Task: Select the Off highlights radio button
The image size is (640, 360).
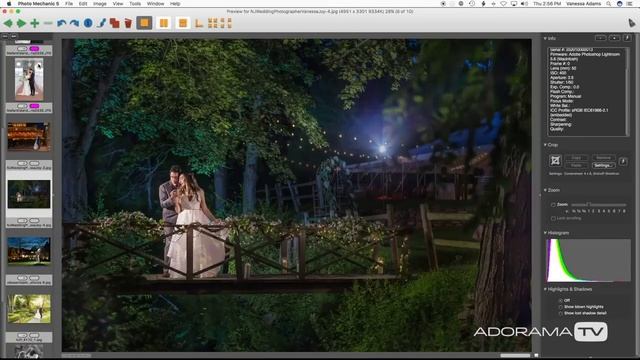Action: click(560, 300)
